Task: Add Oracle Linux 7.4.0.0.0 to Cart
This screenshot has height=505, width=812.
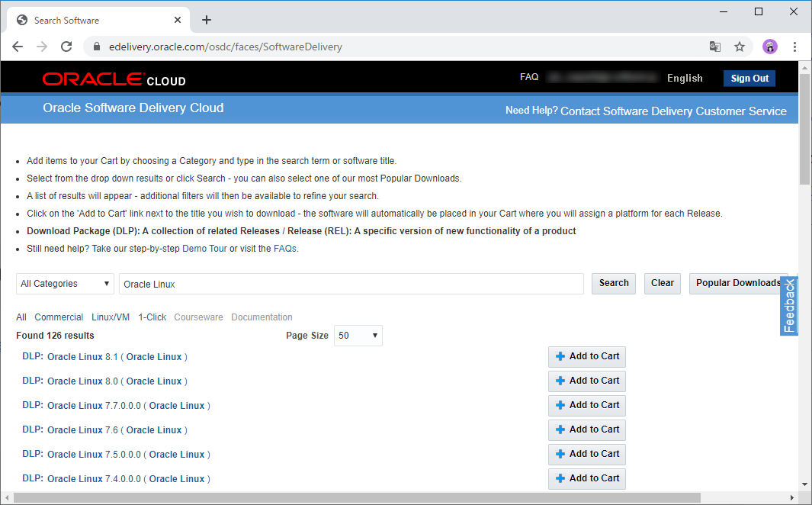Action: pos(587,478)
